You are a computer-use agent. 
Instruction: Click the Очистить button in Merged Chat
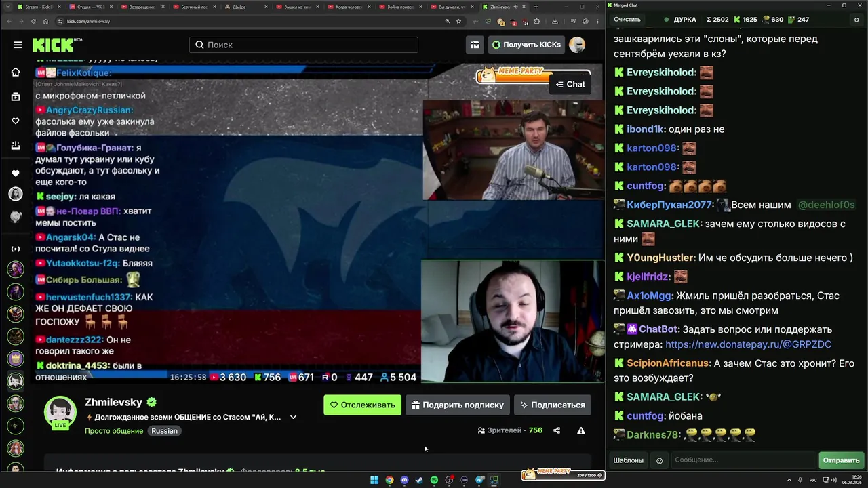pos(627,20)
